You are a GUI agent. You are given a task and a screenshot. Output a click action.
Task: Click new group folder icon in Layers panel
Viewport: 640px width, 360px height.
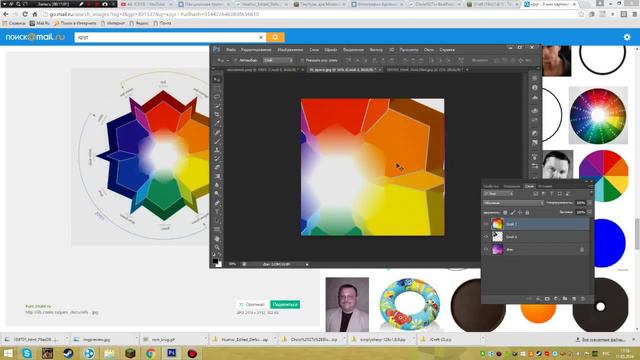(x=565, y=299)
